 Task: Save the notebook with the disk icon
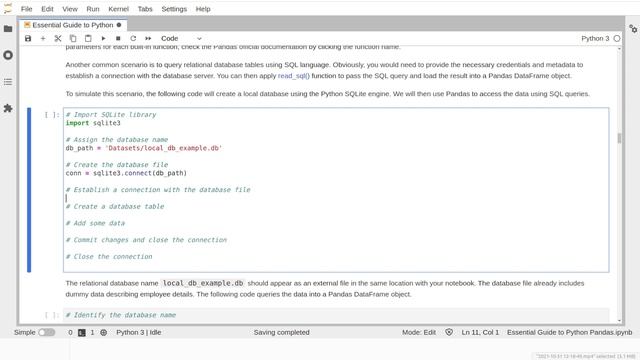tap(28, 38)
